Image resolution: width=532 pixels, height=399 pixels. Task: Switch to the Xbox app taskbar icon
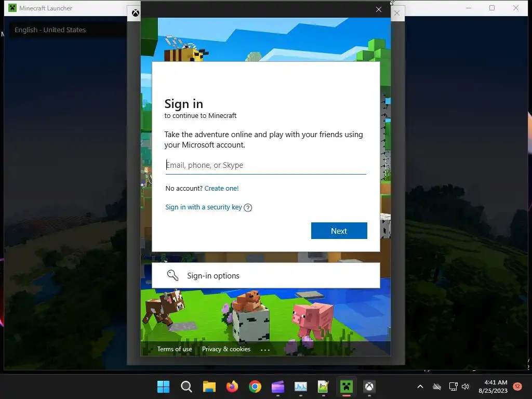369,387
